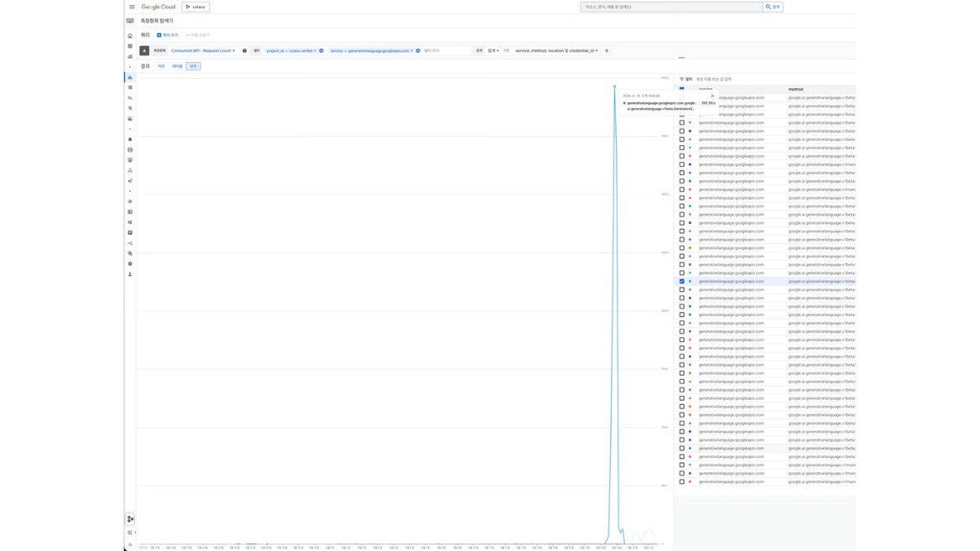
Task: Click the help icon beside Request count
Action: [244, 50]
